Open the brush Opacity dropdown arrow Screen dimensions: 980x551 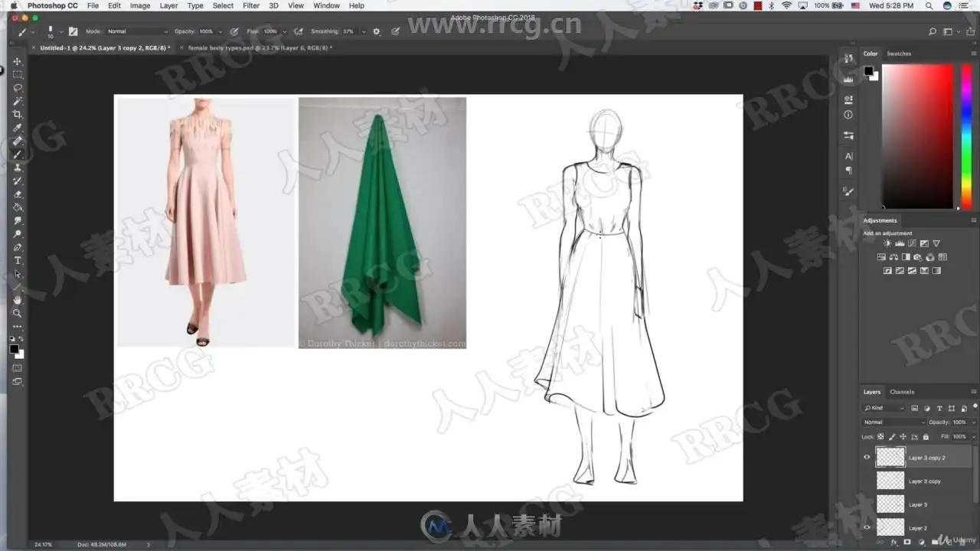(x=220, y=31)
